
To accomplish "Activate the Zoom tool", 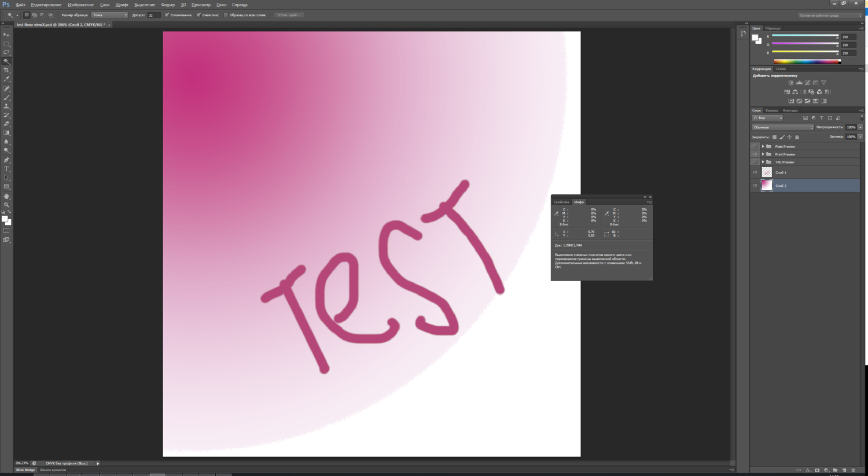I will (x=6, y=204).
